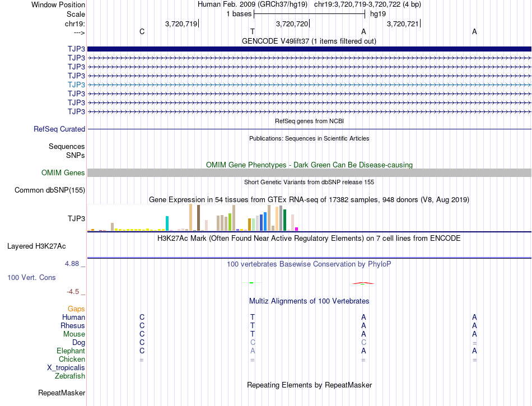
Task: Click the Rhesus species label
Action: click(73, 325)
